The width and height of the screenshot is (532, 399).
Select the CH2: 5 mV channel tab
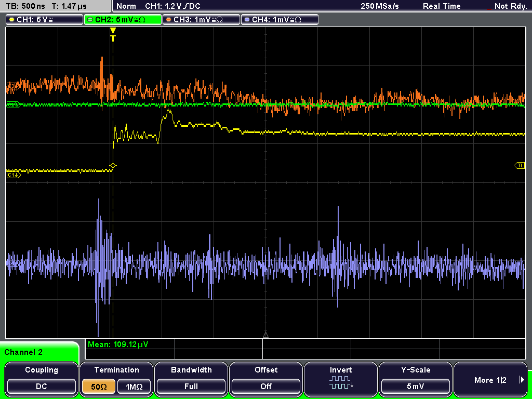(x=123, y=20)
